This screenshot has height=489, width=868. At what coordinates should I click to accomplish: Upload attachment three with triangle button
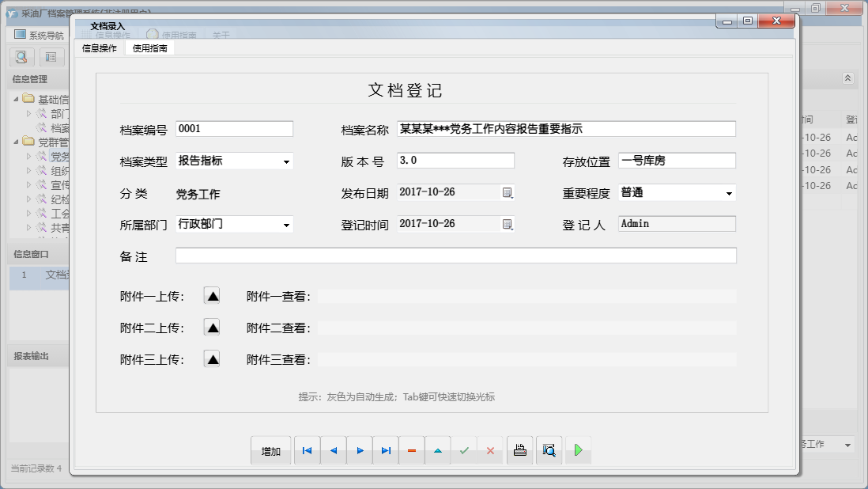click(x=212, y=359)
